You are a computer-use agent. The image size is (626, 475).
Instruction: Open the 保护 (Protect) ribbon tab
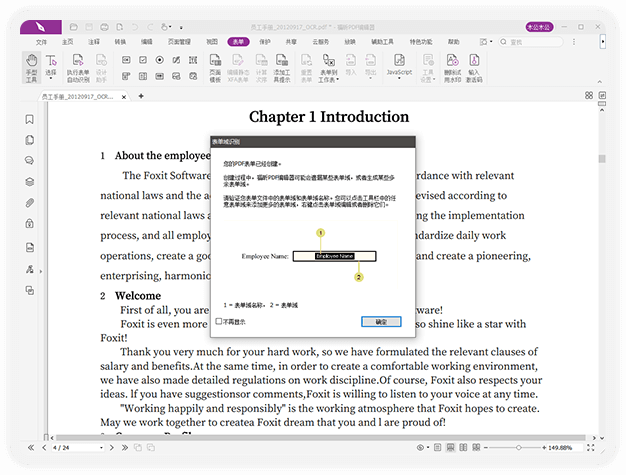(265, 42)
